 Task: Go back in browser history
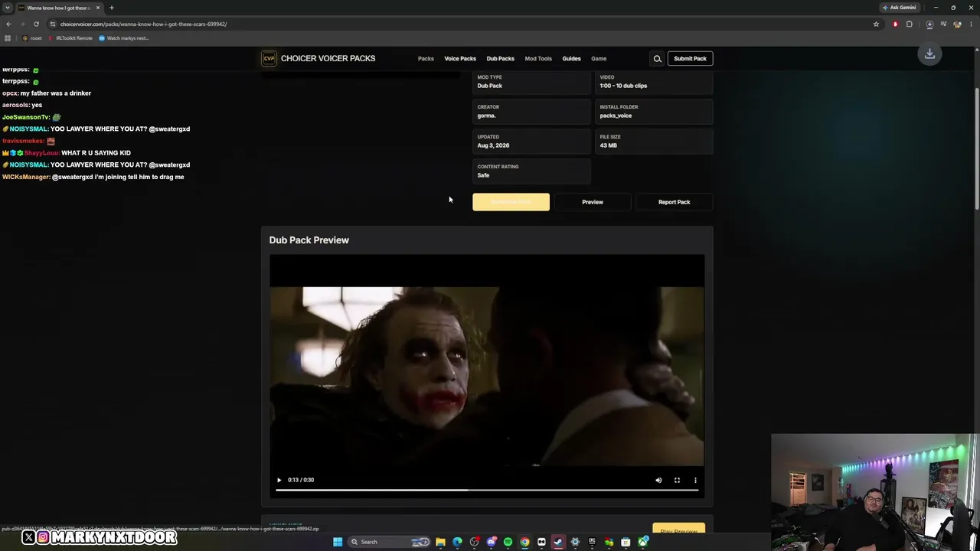tap(8, 24)
